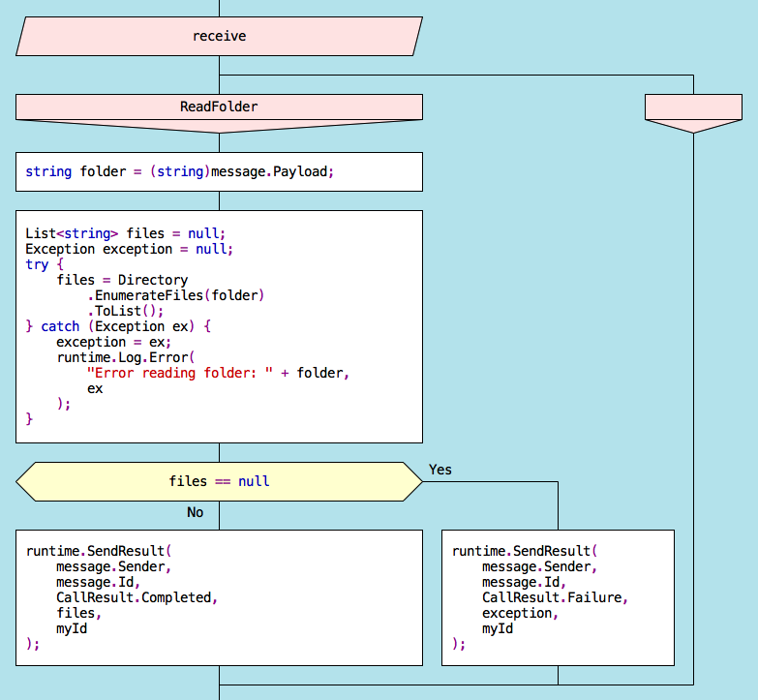Click the CallResult.Failure argument text
This screenshot has width=758, height=700.
[x=555, y=598]
